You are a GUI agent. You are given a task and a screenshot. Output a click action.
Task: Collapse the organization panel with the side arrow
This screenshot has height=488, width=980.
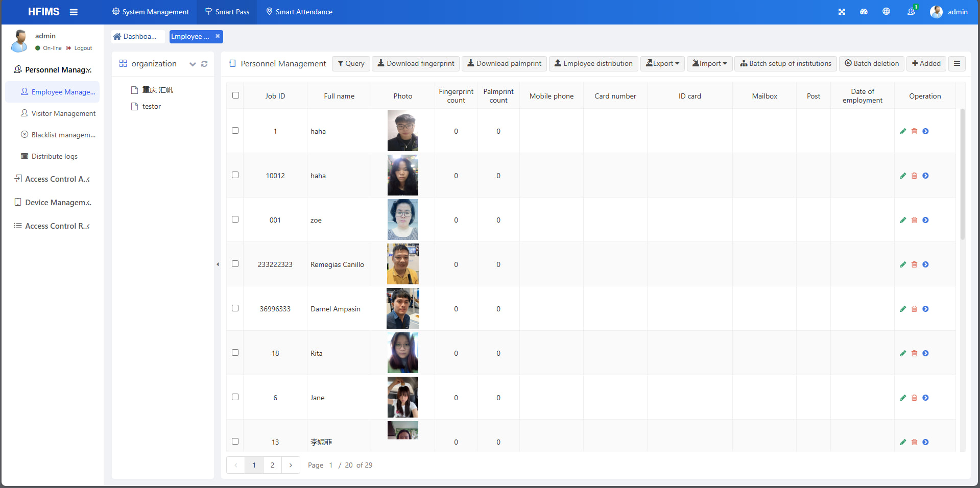click(x=218, y=264)
